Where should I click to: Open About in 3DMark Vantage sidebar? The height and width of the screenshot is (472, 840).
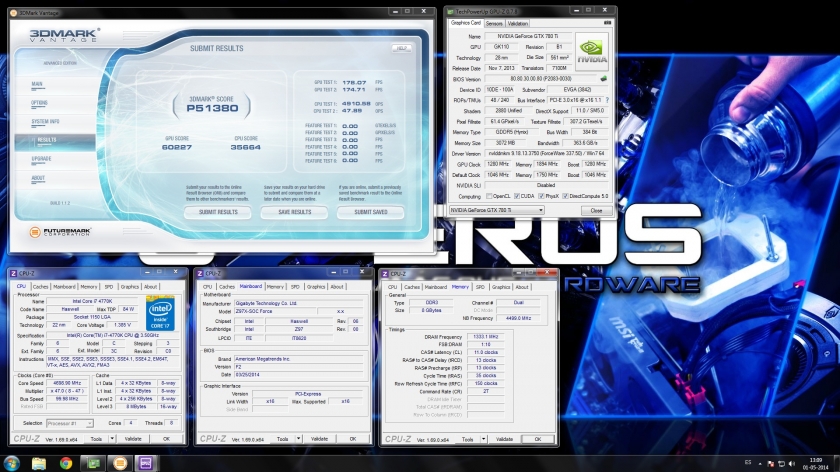[x=38, y=178]
